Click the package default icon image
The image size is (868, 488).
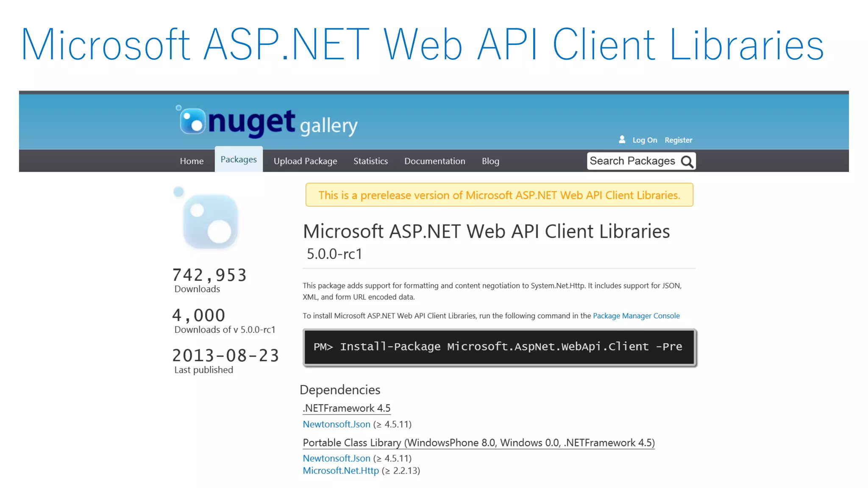(207, 219)
